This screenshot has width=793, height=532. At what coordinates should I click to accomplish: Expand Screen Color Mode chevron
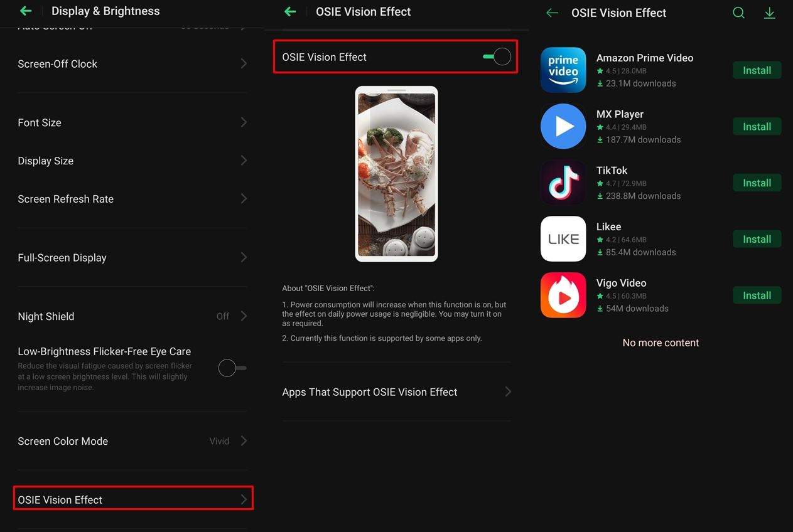244,441
